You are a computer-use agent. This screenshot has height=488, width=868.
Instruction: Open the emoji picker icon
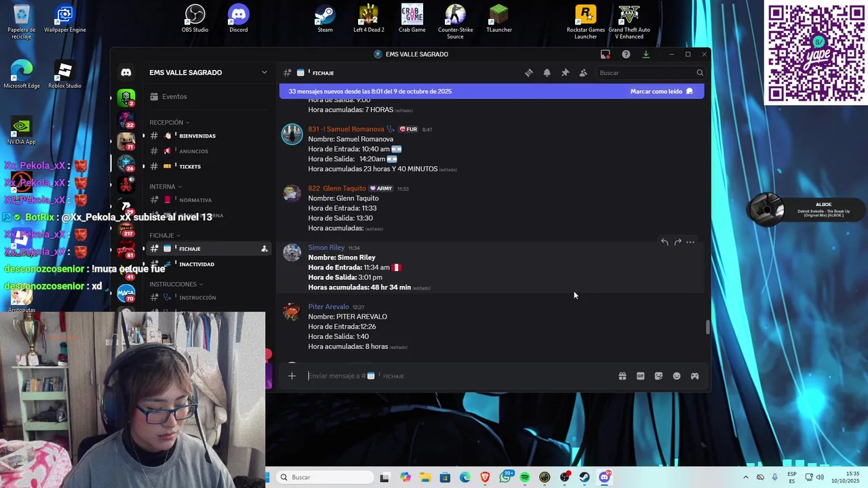coord(677,376)
